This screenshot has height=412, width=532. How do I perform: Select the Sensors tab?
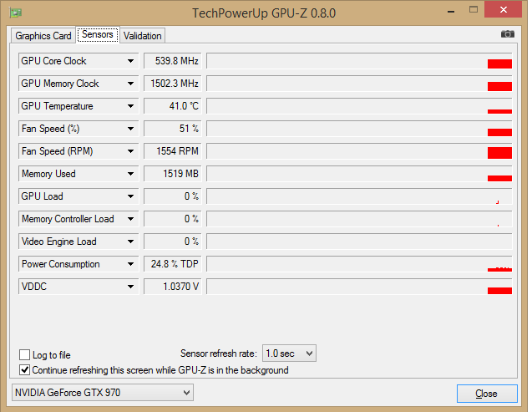(98, 35)
